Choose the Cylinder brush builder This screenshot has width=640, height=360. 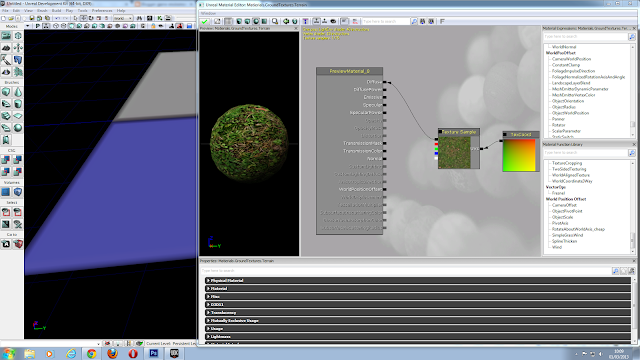18,104
